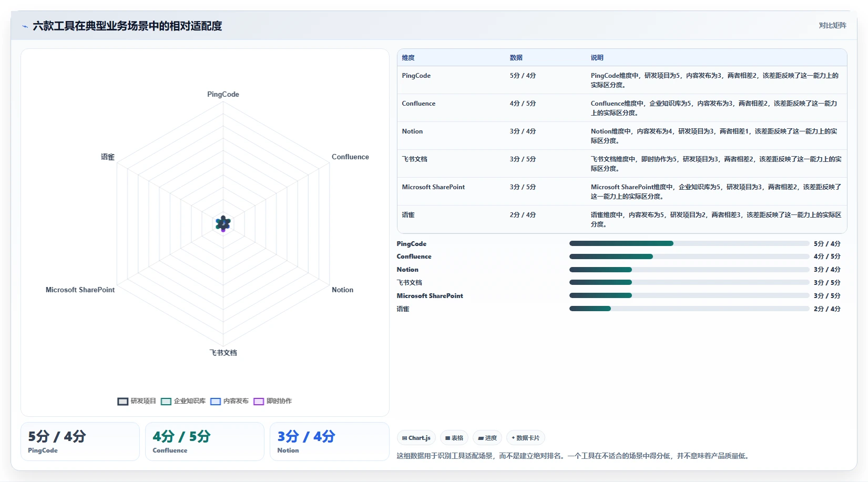The image size is (868, 482).
Task: Click the chart title heading
Action: [x=127, y=26]
